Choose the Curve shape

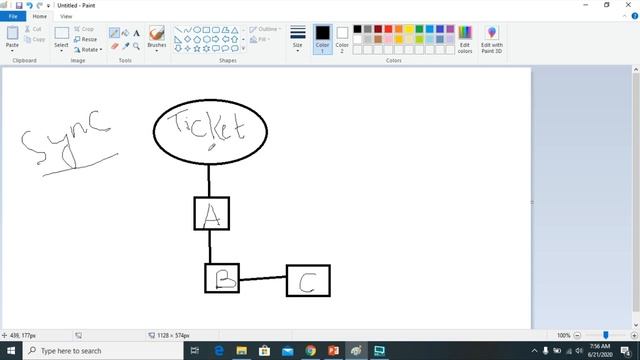(x=187, y=30)
